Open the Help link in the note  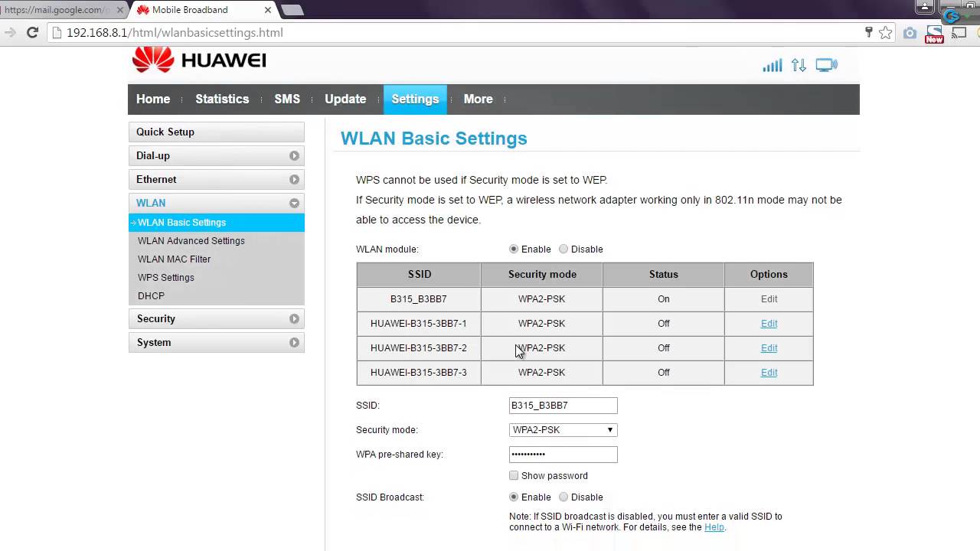(x=714, y=527)
